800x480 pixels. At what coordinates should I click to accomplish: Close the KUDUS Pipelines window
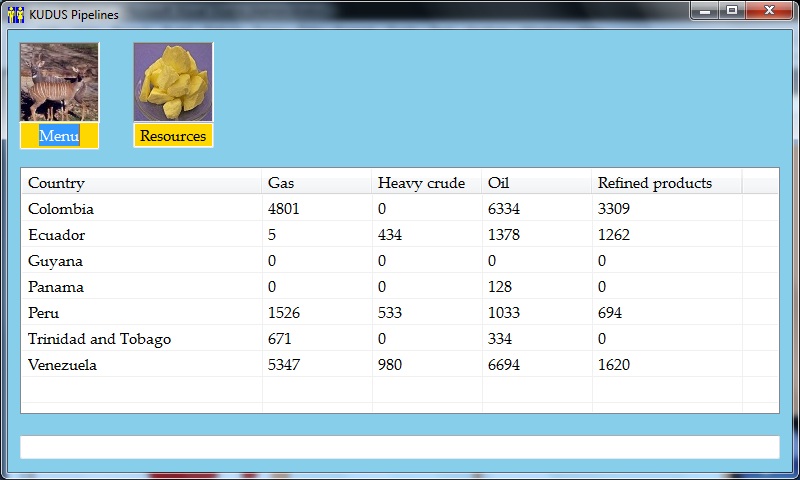(769, 11)
